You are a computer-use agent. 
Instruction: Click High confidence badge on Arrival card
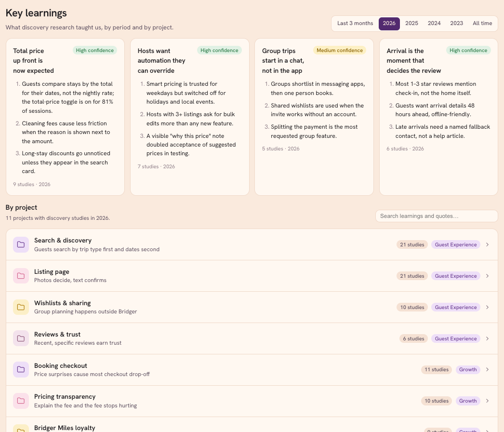click(x=468, y=50)
